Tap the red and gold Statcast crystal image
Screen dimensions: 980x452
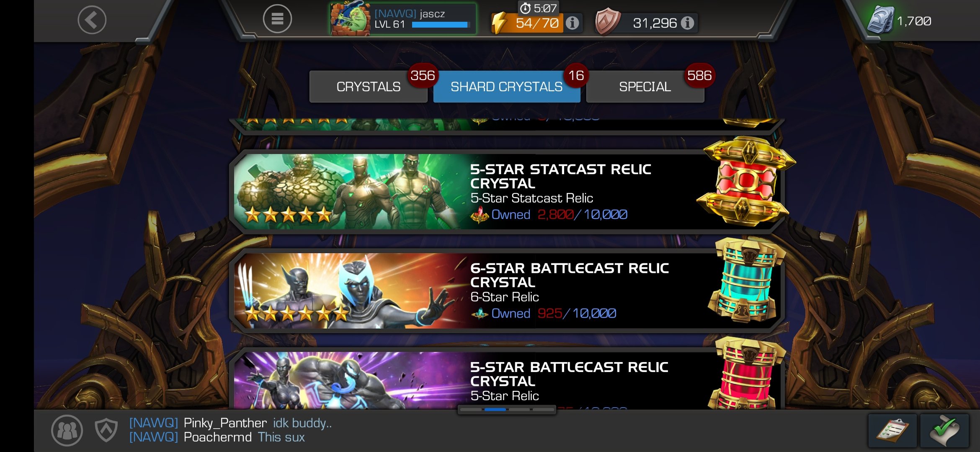point(745,181)
